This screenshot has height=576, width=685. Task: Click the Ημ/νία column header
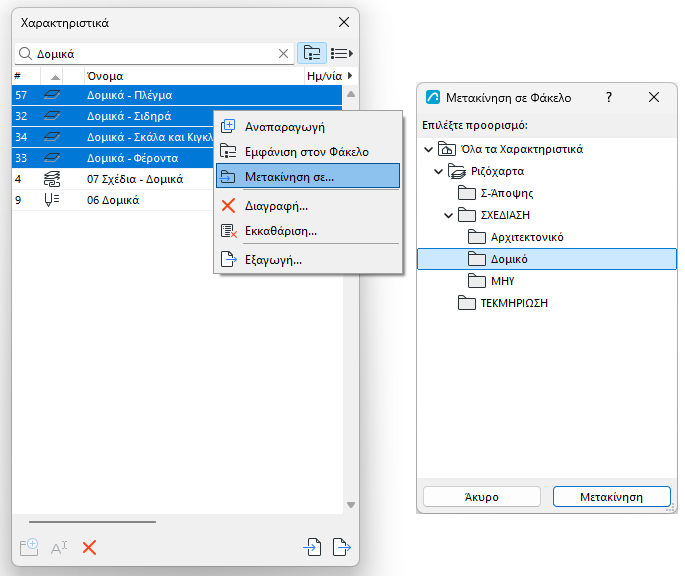(324, 76)
